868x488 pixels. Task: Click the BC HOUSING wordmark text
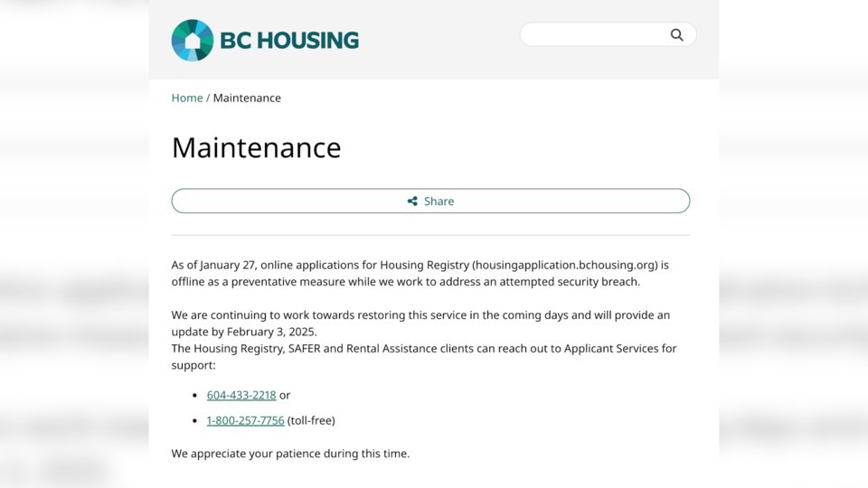(x=289, y=41)
